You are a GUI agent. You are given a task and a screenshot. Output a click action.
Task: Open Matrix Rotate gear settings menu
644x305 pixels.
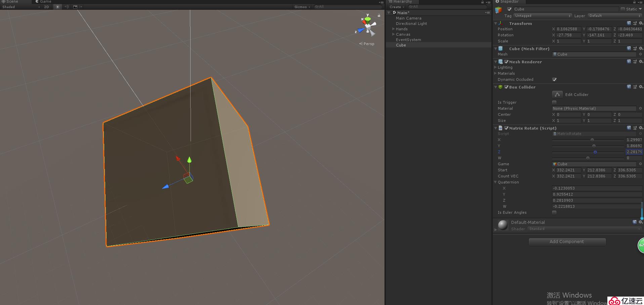tap(641, 128)
